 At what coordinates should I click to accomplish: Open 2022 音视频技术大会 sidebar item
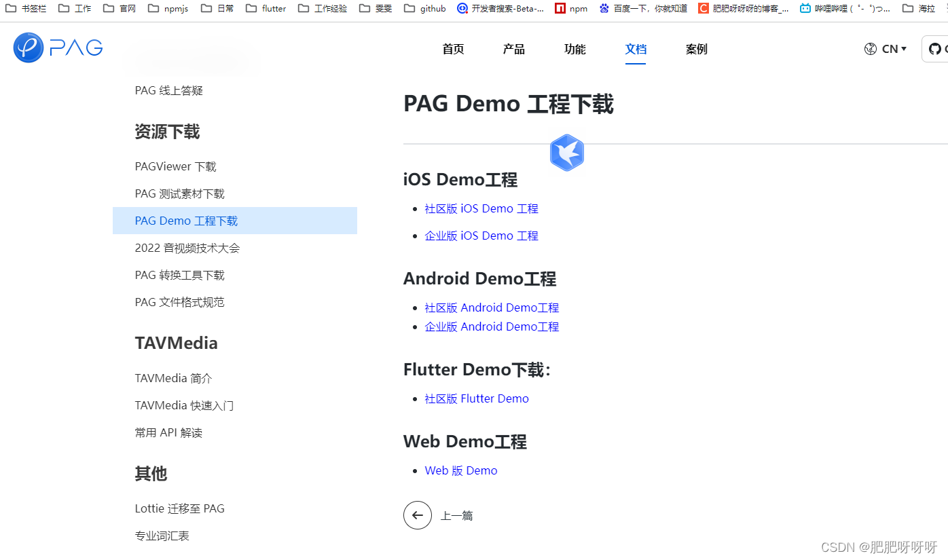(x=187, y=248)
